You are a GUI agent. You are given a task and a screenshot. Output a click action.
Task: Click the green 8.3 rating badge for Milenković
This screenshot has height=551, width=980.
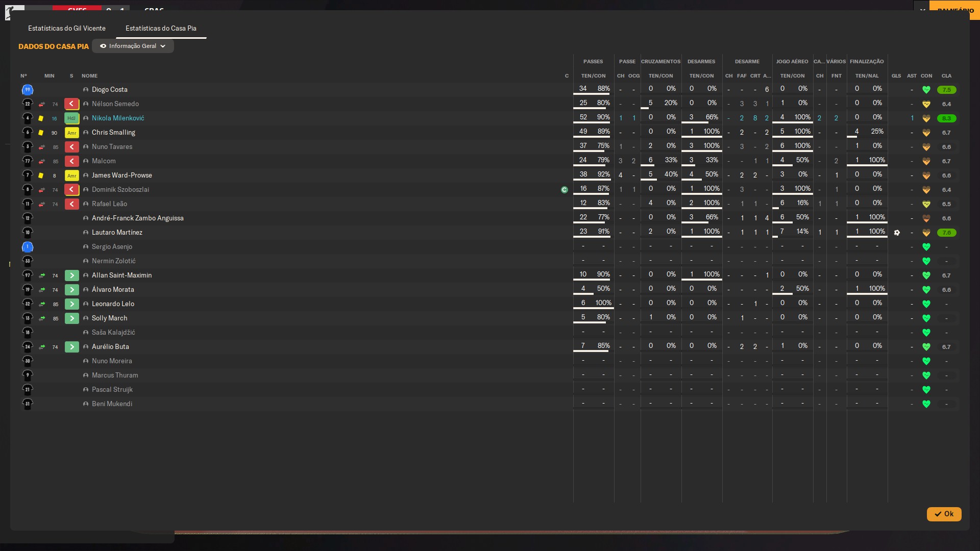coord(946,118)
